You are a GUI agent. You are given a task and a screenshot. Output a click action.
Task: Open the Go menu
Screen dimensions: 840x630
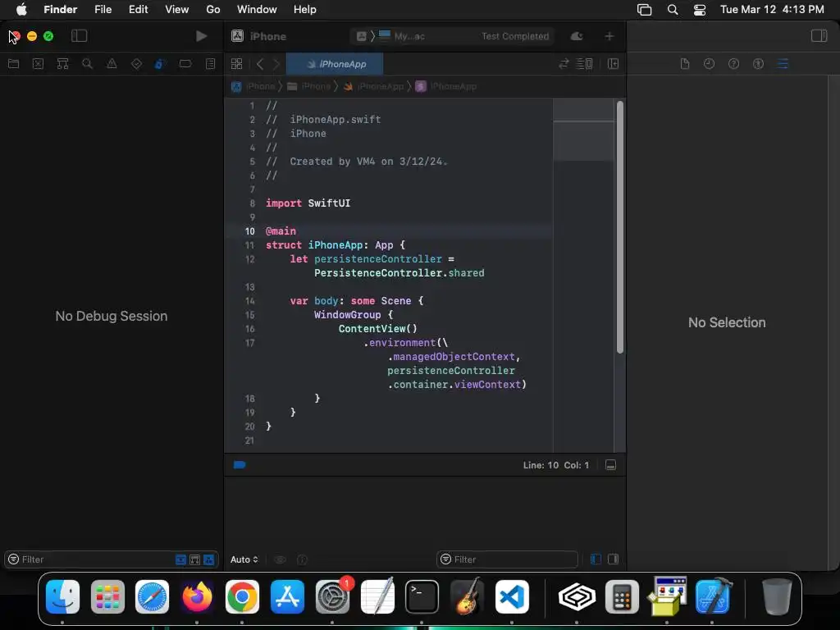tap(213, 9)
